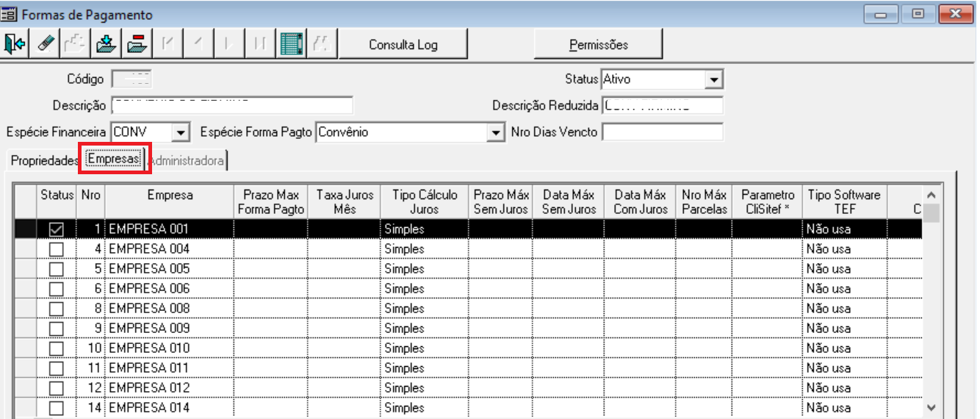Screen dimensions: 980x419
Task: Tick Status checkbox for EMPRESA 010
Action: click(56, 348)
